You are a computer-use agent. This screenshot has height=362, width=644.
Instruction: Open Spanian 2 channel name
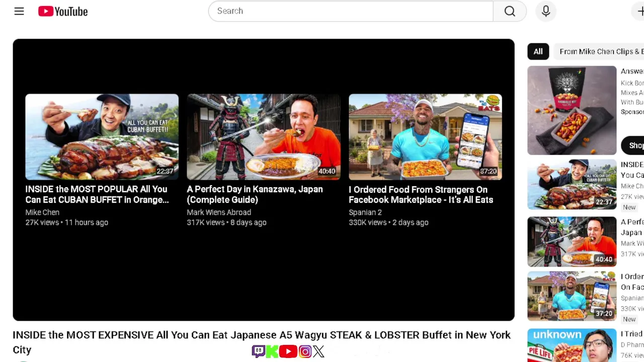click(x=365, y=212)
